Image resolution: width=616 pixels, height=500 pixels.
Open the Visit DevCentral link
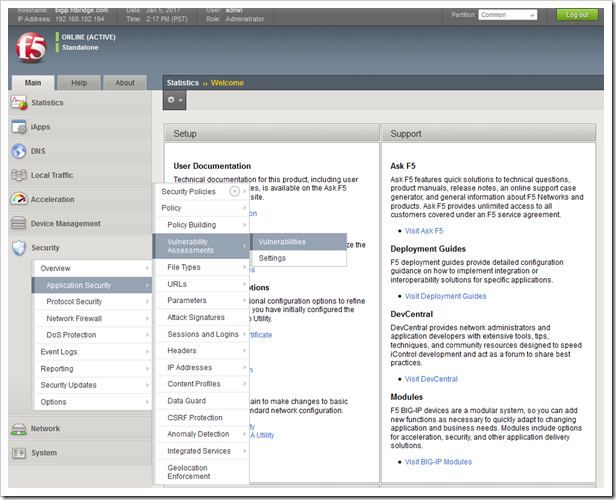coord(431,379)
